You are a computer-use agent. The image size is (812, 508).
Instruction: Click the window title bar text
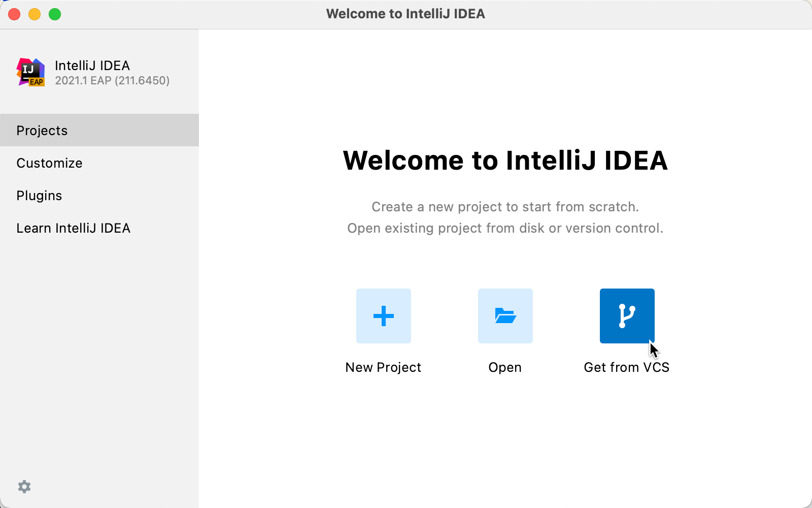pyautogui.click(x=406, y=14)
